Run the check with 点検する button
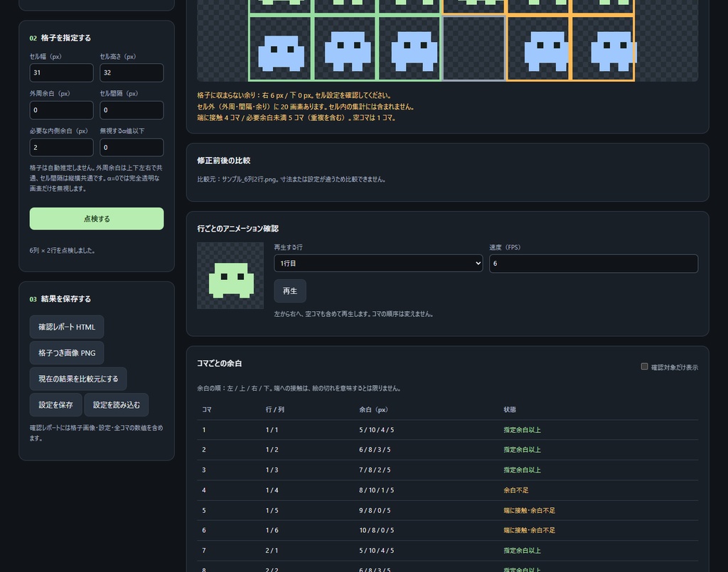Screen dimensions: 728x572 (x=97, y=219)
